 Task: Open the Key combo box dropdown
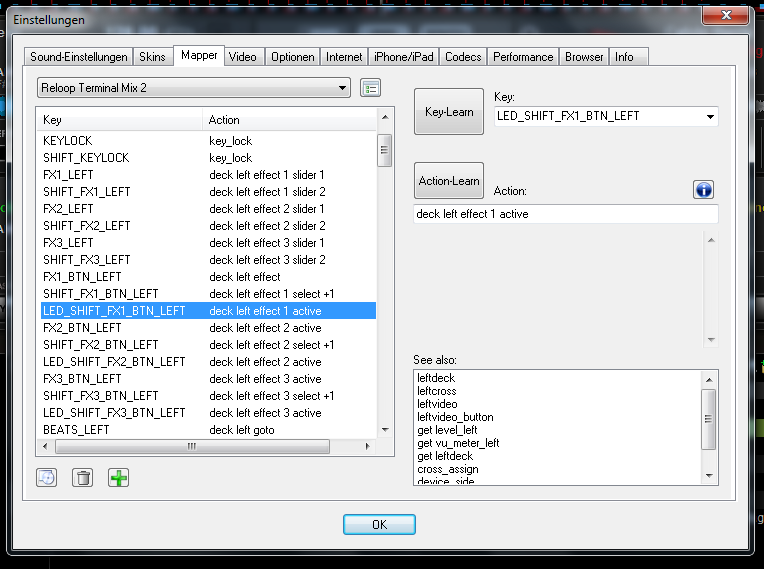tap(710, 116)
